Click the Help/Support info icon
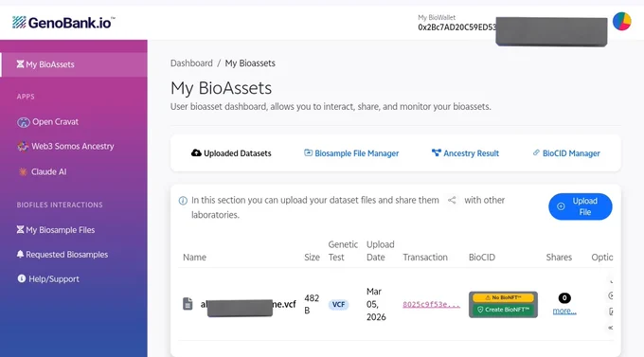 click(22, 278)
